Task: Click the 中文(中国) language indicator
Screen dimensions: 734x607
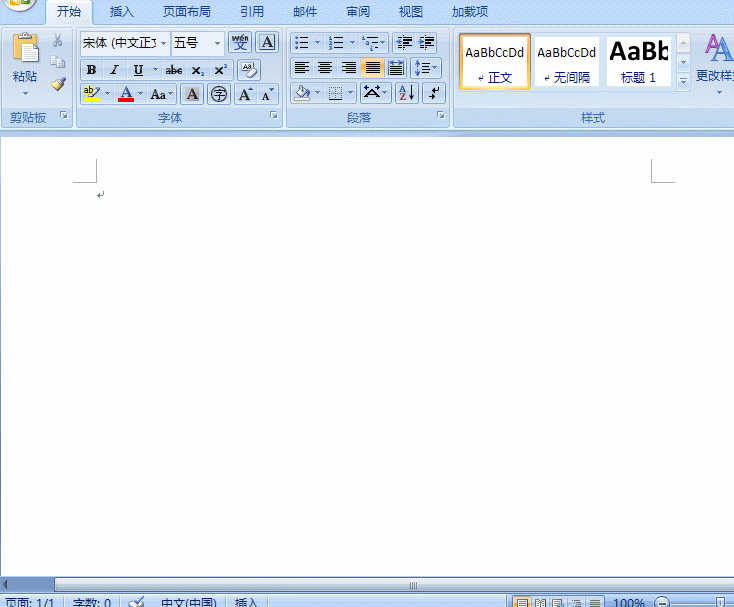Action: pos(189,602)
